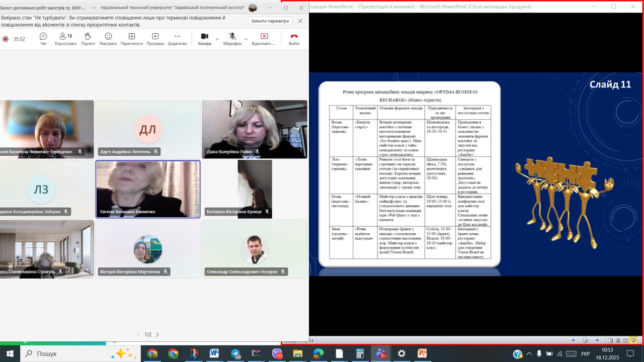The width and height of the screenshot is (644, 362).
Task: Click Катерина Вікторівна Куниця's video tile
Action: 255,189
